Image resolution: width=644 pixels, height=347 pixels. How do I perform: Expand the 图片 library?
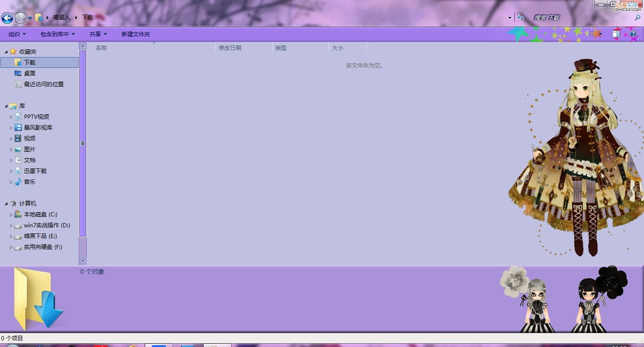click(11, 149)
